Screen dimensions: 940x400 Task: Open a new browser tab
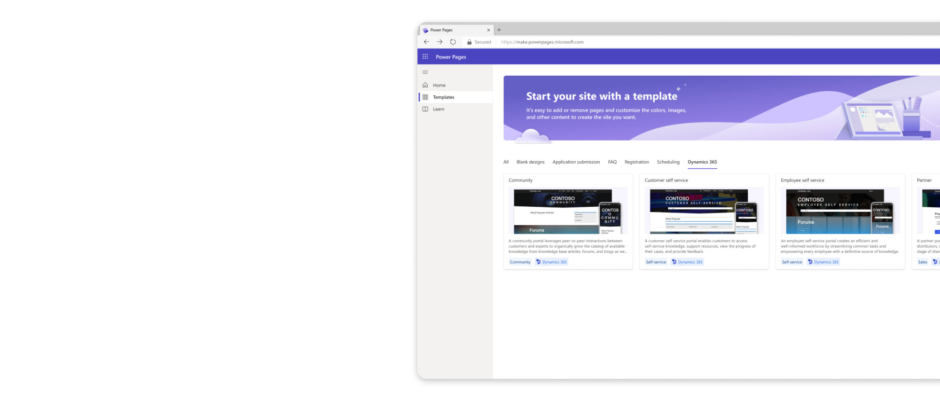click(x=499, y=30)
